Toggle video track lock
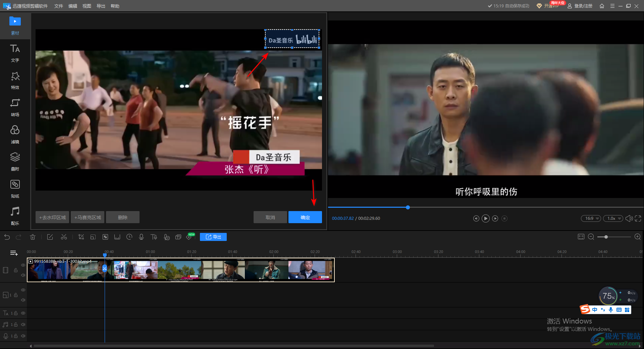The width and height of the screenshot is (644, 349). click(x=15, y=270)
